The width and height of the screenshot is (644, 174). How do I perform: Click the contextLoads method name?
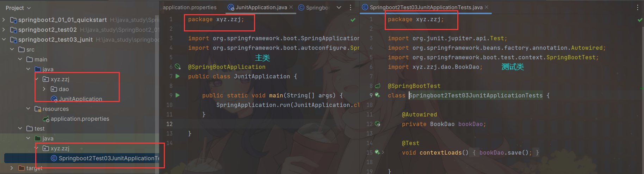(x=440, y=152)
